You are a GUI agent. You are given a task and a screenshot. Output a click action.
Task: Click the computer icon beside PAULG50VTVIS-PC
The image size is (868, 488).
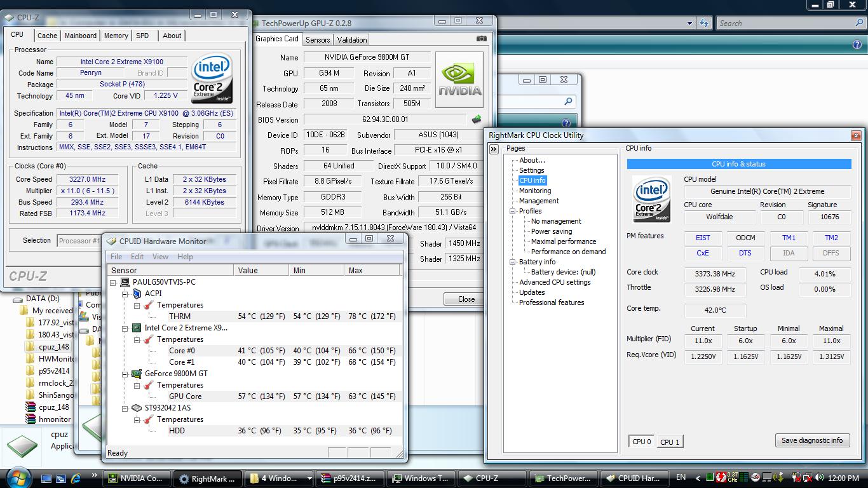click(125, 282)
